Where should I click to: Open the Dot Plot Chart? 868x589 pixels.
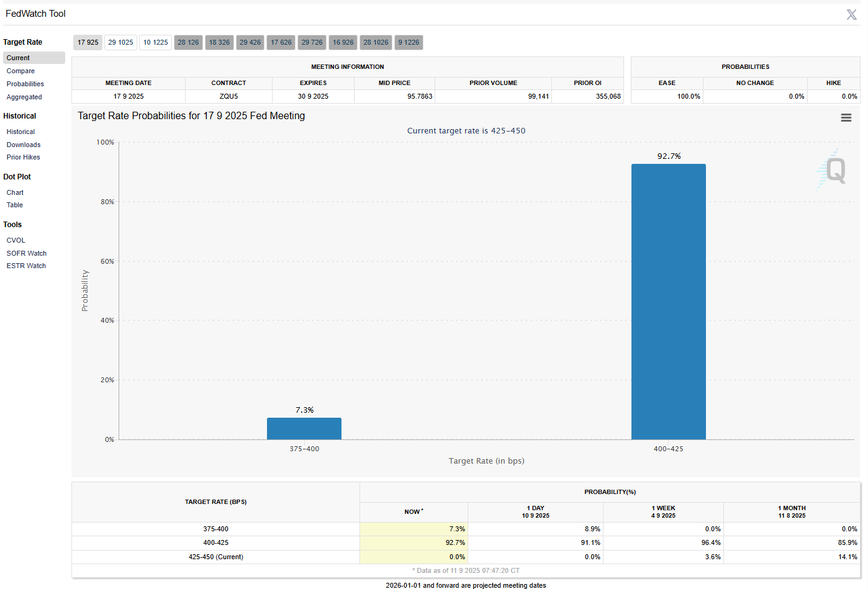click(15, 192)
